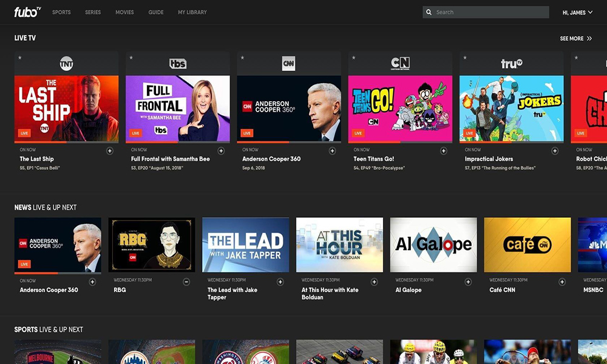Add The Lead with Jake Tapper plus icon
Viewport: 607px width, 364px height.
[x=280, y=282]
